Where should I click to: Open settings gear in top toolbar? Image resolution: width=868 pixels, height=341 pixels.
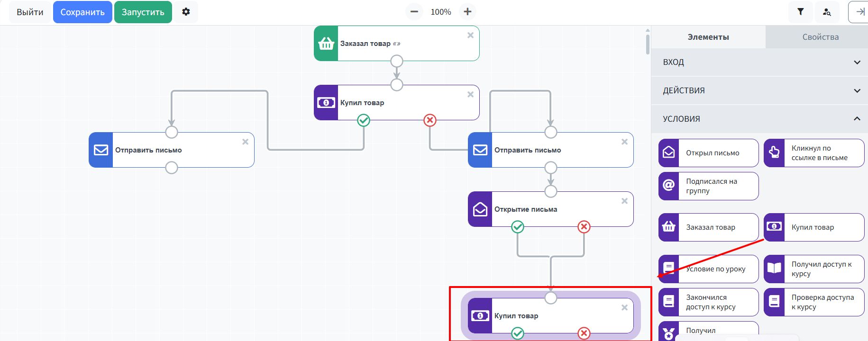[186, 12]
